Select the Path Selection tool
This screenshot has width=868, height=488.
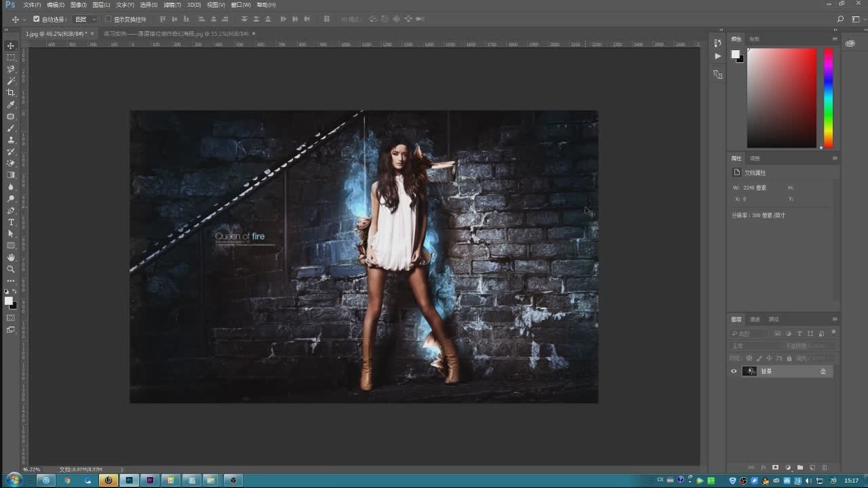11,234
